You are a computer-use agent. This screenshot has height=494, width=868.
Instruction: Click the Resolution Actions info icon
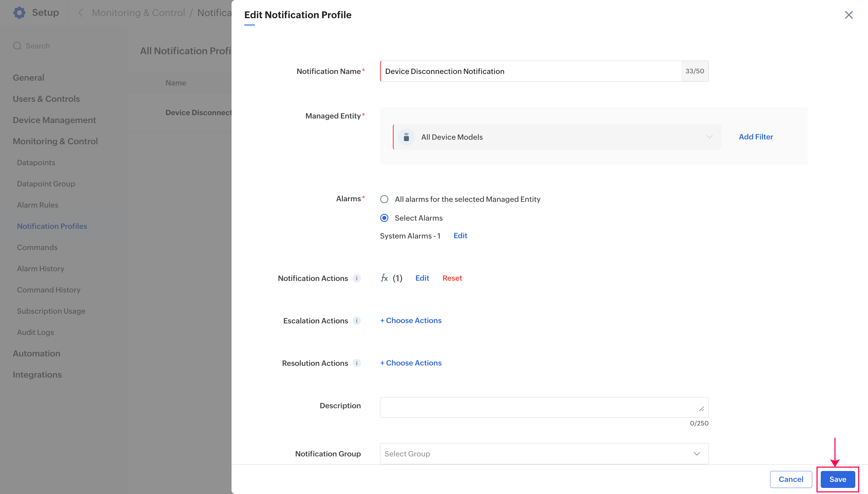coord(356,363)
